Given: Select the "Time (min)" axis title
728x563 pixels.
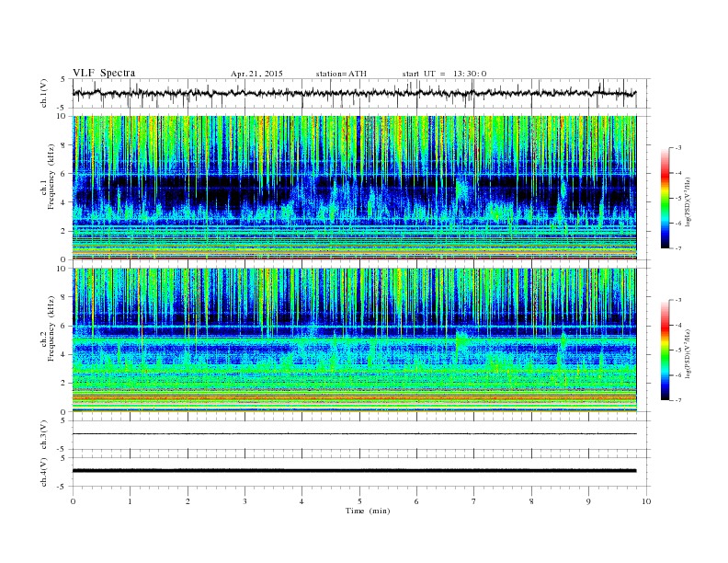Looking at the screenshot, I should point(368,511).
